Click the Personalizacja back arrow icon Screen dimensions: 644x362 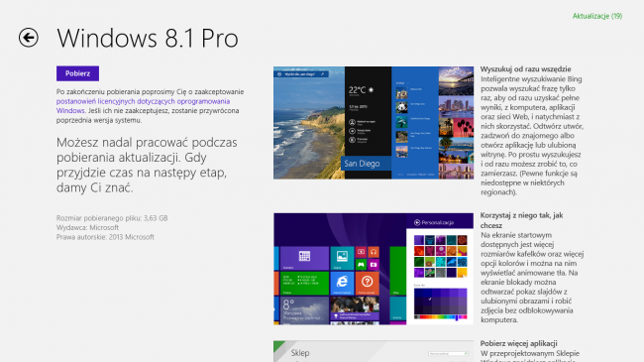coord(417,222)
